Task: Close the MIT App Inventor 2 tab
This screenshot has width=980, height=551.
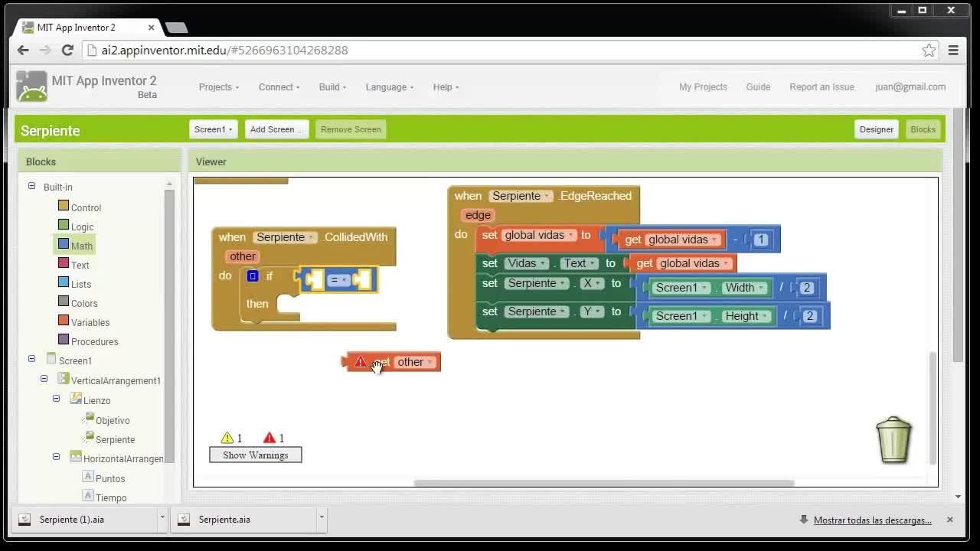Action: click(151, 28)
